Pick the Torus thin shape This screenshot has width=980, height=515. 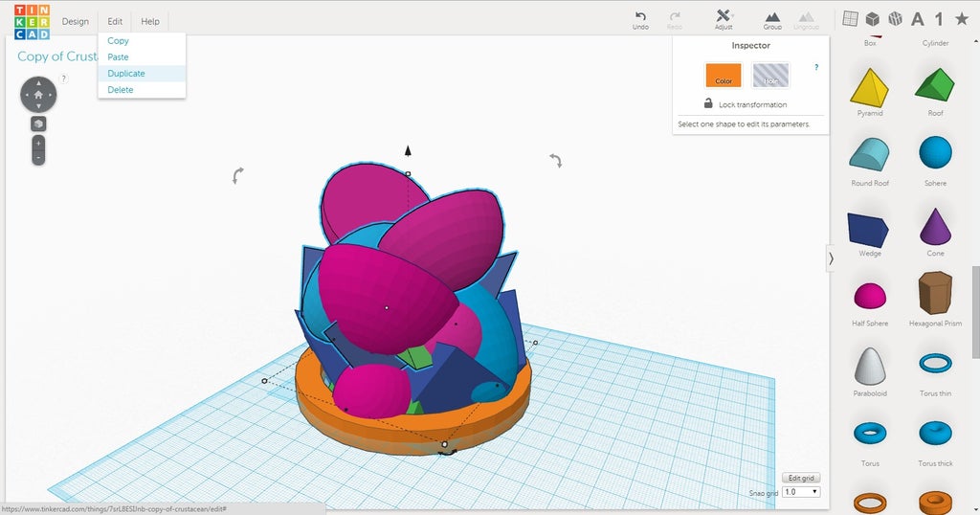point(936,363)
